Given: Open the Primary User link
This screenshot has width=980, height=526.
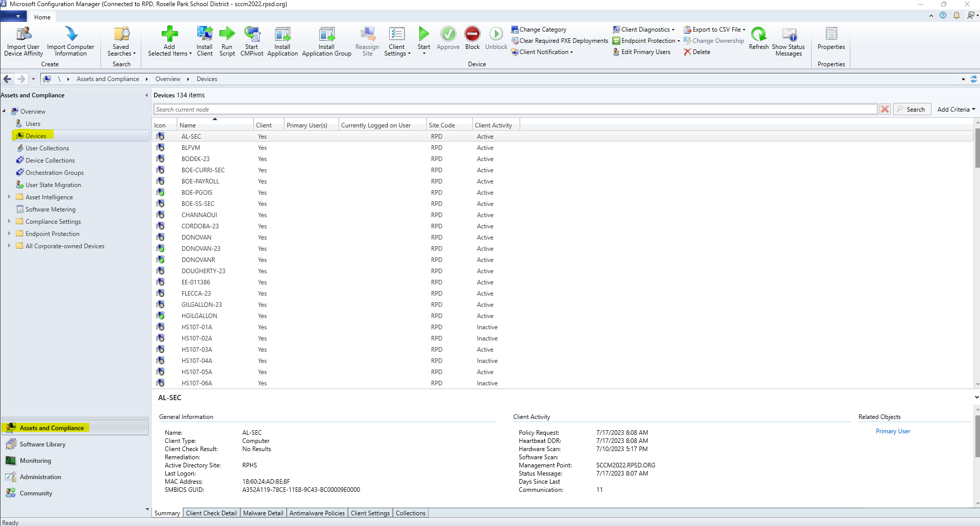Looking at the screenshot, I should [x=893, y=431].
